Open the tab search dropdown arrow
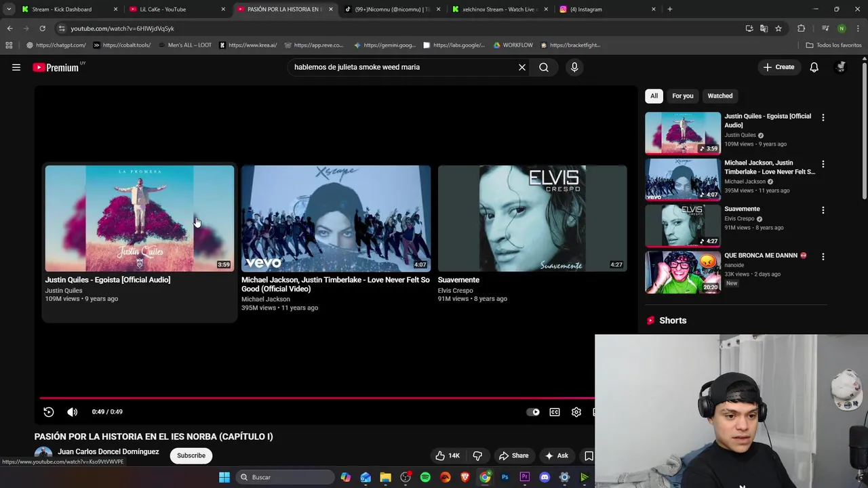Screen dimensions: 868x488 pyautogui.click(x=8, y=9)
